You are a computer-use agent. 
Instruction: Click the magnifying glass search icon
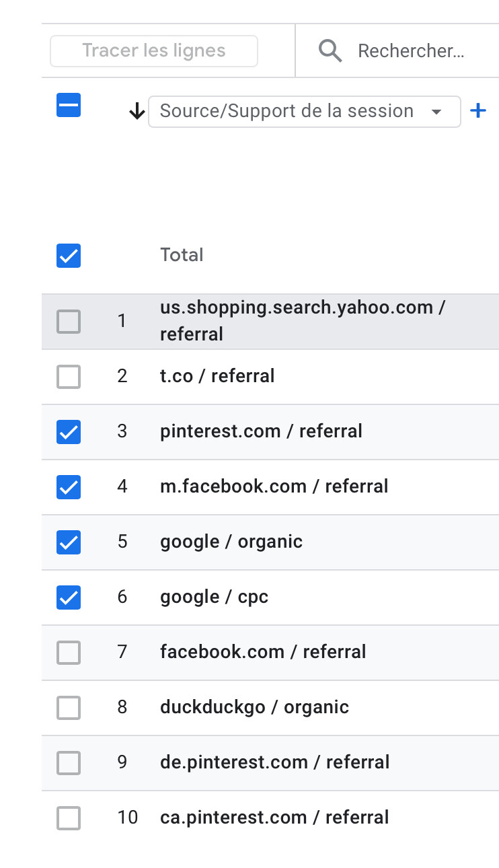click(330, 50)
